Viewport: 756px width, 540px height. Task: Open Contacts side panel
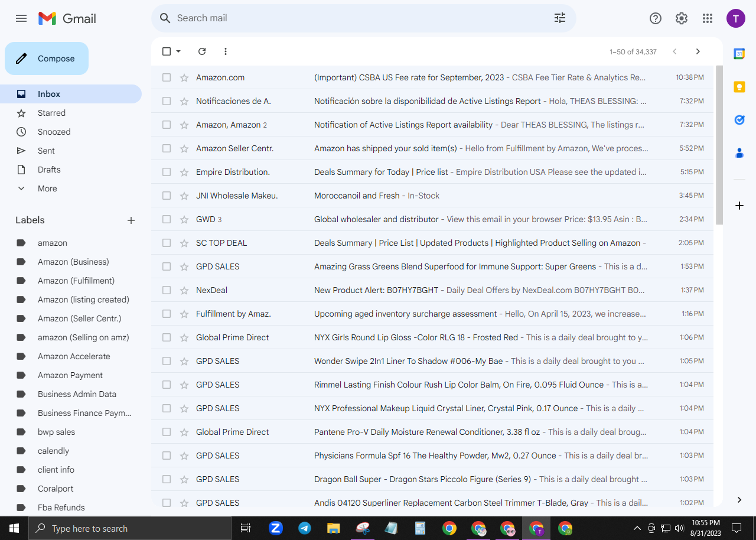point(739,153)
